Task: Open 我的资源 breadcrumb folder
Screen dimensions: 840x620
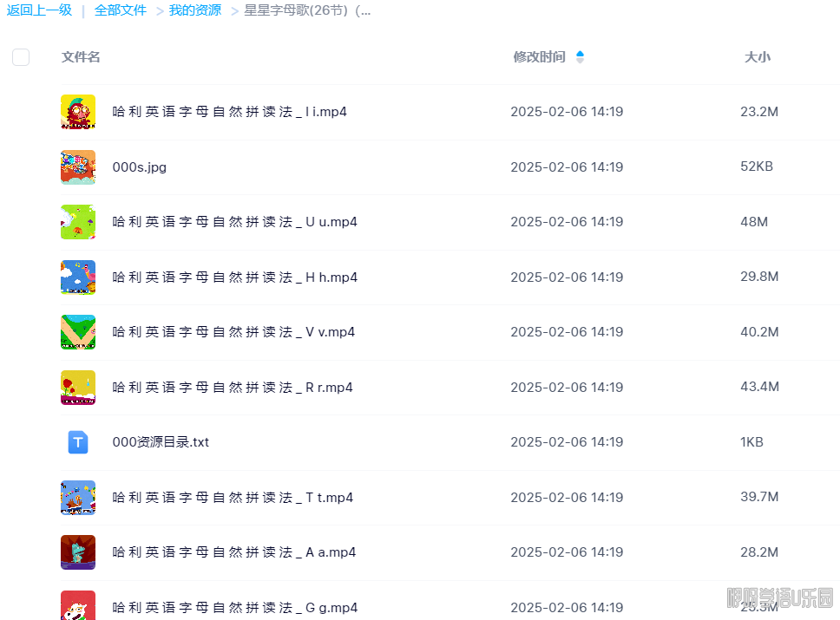Action: [194, 10]
